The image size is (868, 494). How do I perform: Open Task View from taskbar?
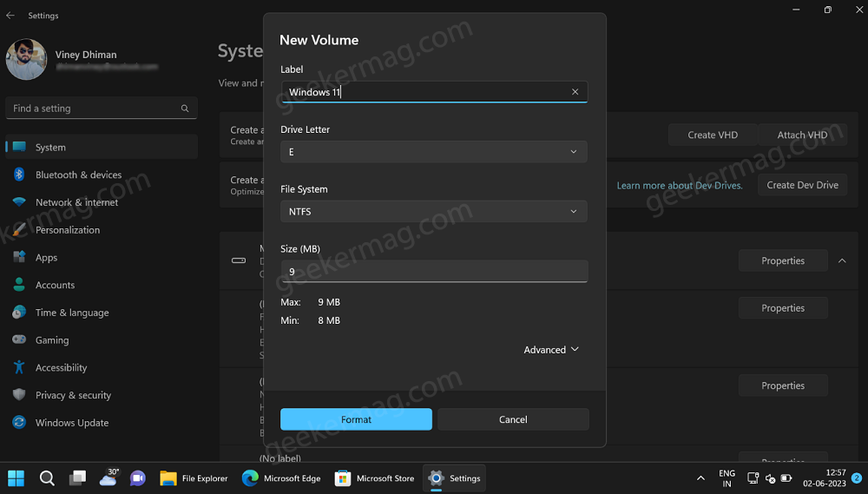click(x=77, y=478)
